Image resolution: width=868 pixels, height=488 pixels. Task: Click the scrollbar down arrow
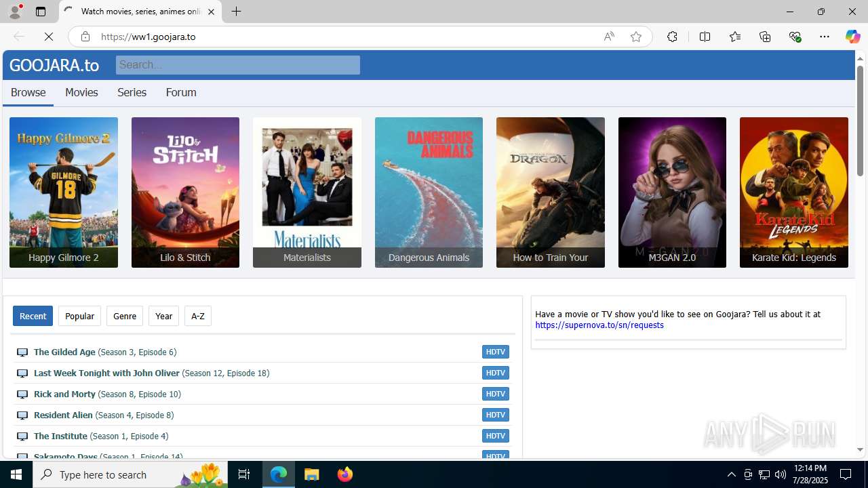tap(860, 449)
